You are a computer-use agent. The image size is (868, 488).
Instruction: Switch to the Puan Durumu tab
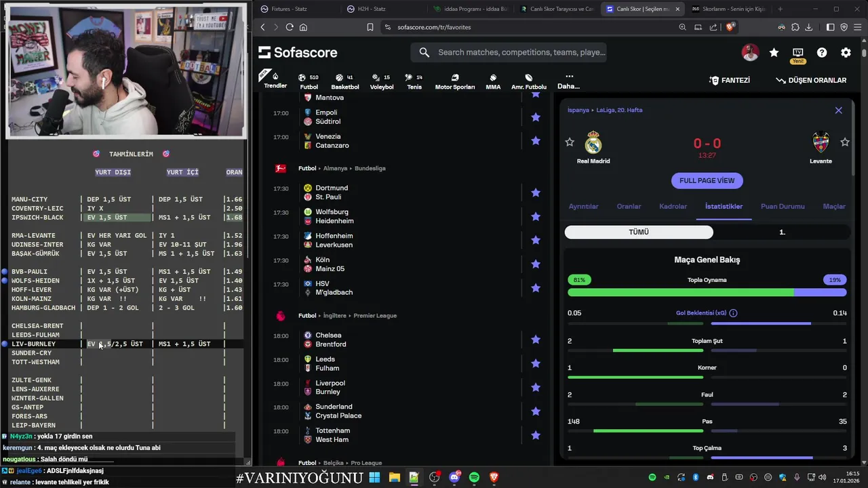[x=783, y=207]
